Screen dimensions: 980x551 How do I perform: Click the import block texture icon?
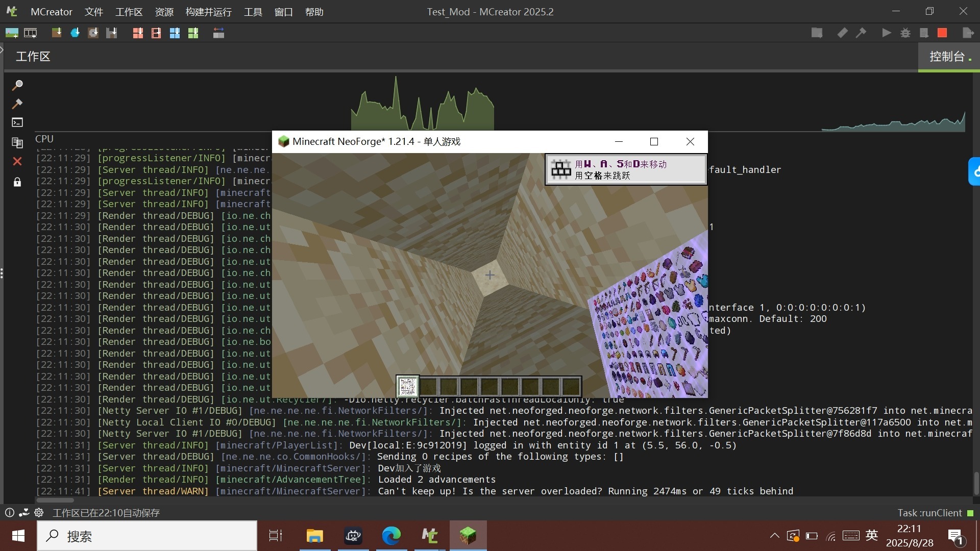[x=57, y=33]
